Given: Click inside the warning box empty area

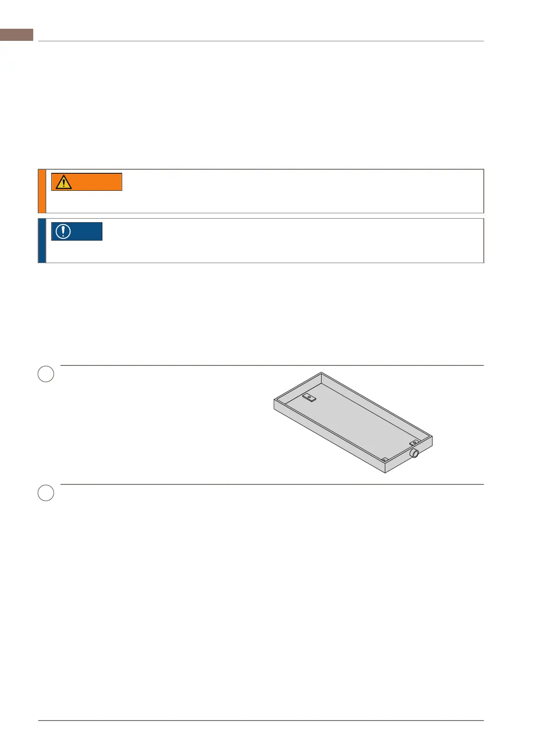Looking at the screenshot, I should click(301, 191).
